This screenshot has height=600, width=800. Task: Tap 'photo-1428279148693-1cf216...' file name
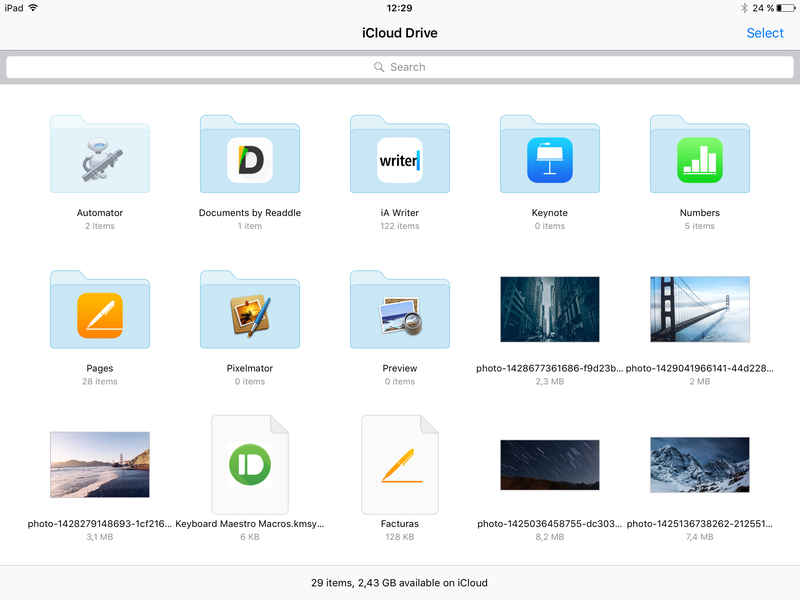[100, 524]
